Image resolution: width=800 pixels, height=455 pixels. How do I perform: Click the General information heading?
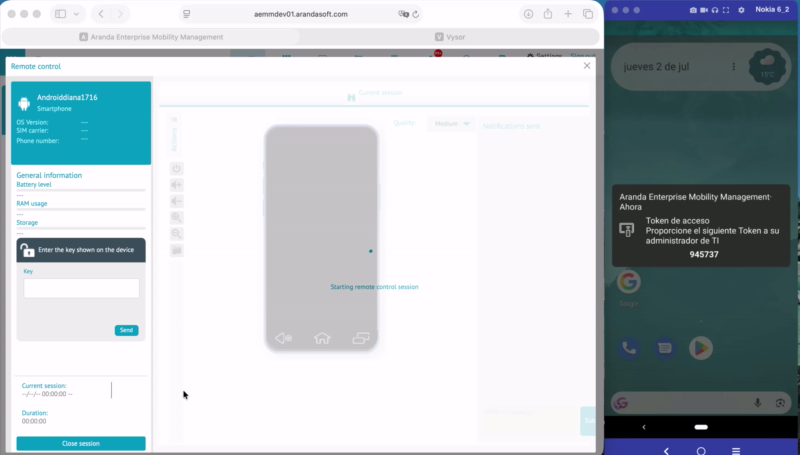click(x=49, y=175)
